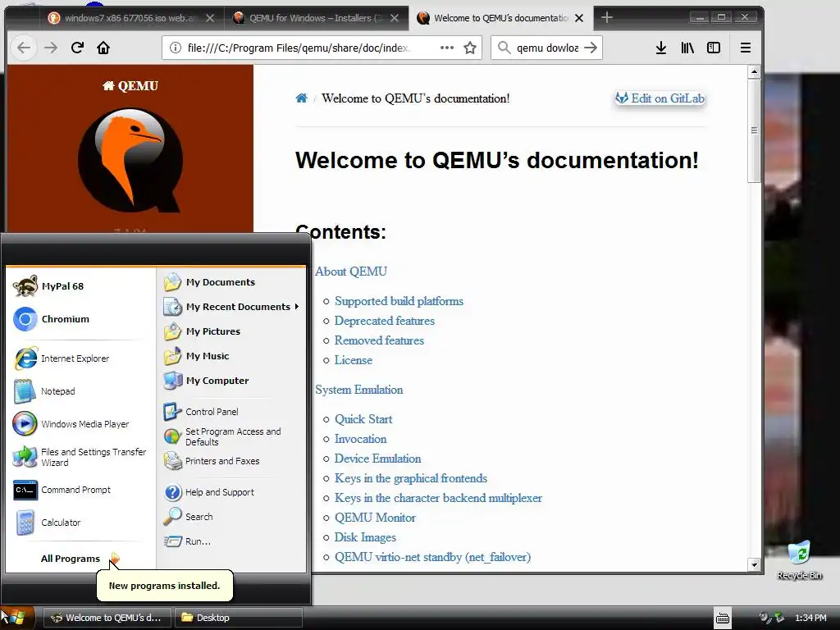The height and width of the screenshot is (630, 840).
Task: Click the page scrollbar up arrow
Action: [755, 72]
